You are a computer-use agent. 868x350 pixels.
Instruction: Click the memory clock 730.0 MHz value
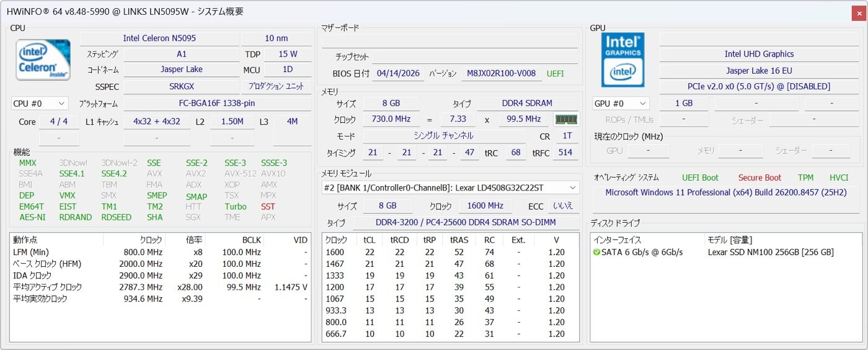[x=391, y=119]
